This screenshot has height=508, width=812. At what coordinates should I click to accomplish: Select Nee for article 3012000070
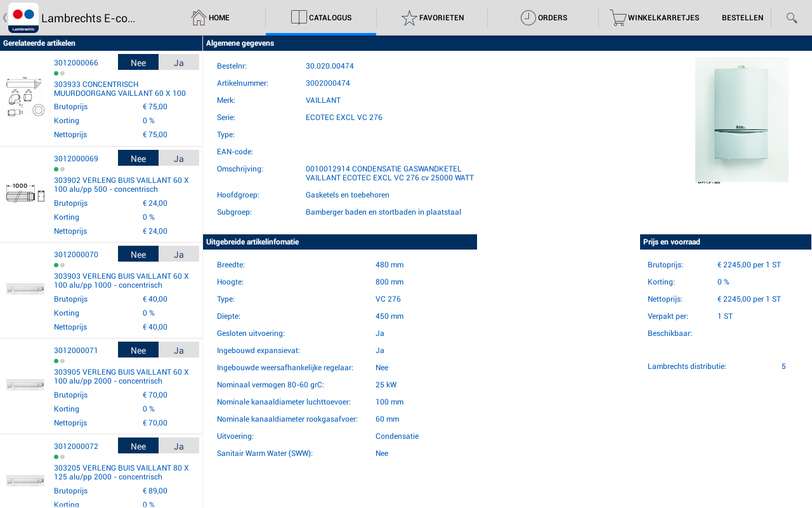(x=138, y=254)
